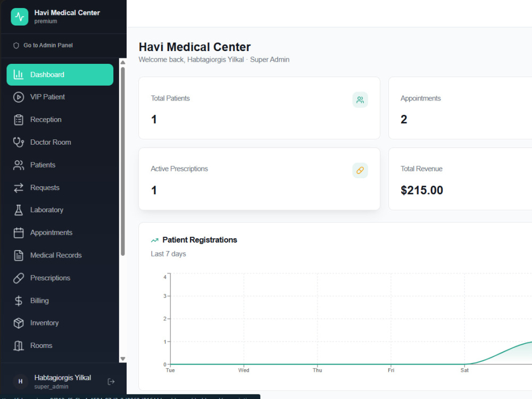This screenshot has width=532, height=399.
Task: Click the Requests swap-arrows icon
Action: click(18, 188)
